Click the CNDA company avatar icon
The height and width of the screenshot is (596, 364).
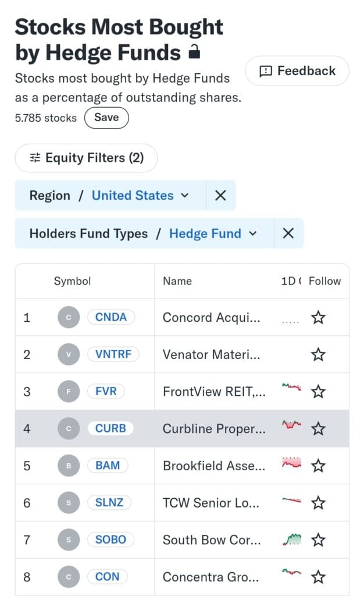(68, 317)
